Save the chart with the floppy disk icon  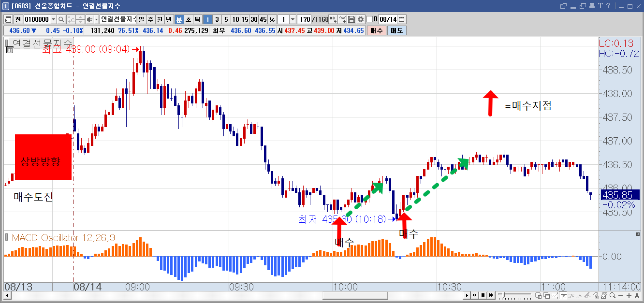pos(351,19)
